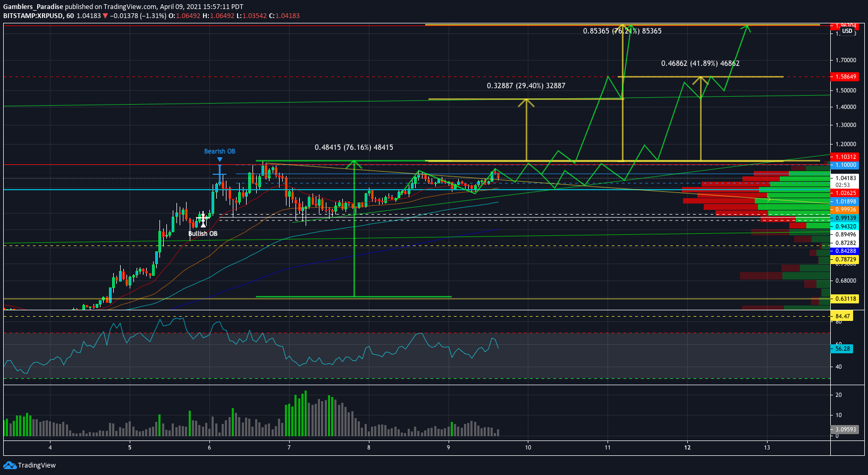Click the 1.30000 price axis tick
The width and height of the screenshot is (868, 475).
(846, 125)
